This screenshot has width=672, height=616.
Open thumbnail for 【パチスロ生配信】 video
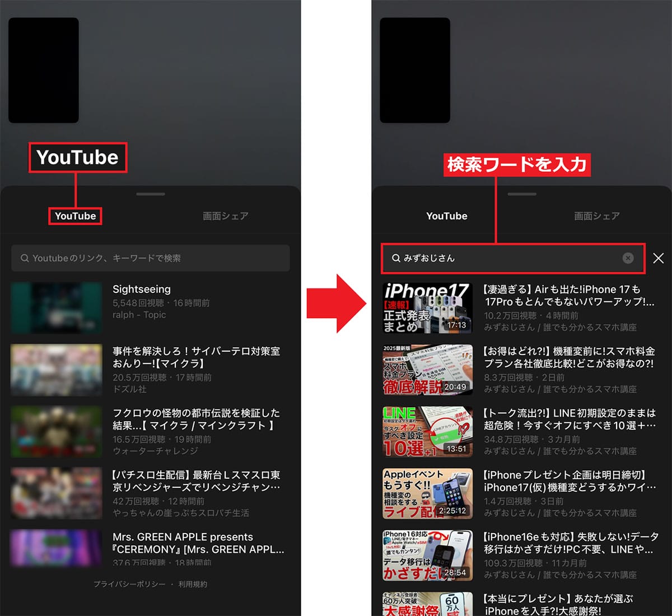point(57,493)
